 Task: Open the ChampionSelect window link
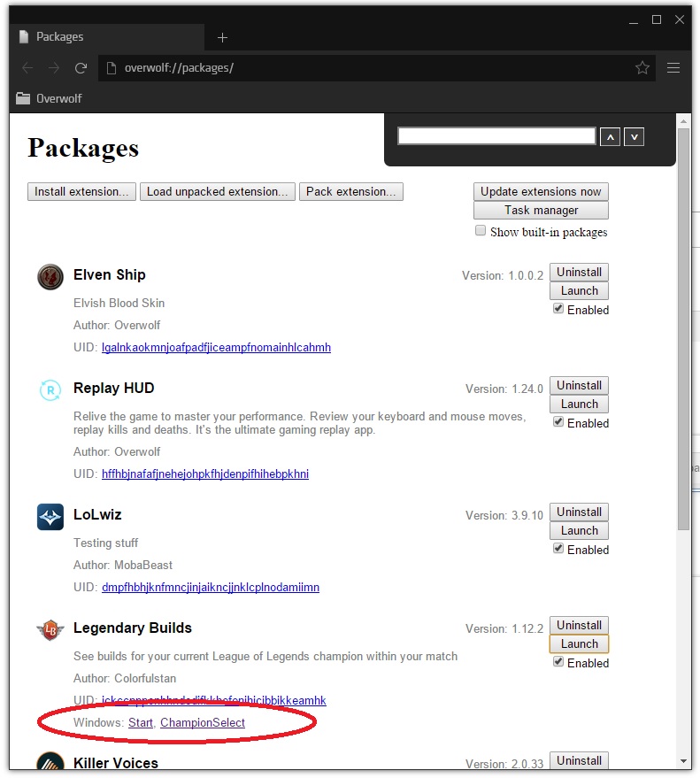click(x=203, y=722)
